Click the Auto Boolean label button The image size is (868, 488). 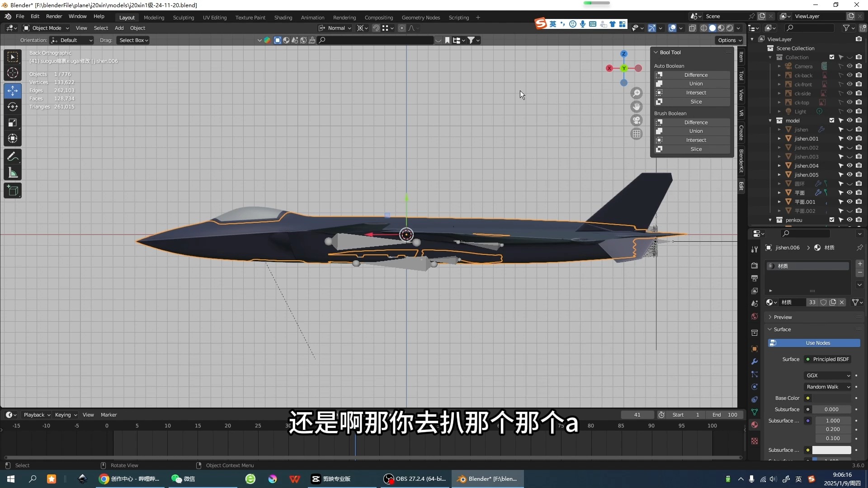669,66
